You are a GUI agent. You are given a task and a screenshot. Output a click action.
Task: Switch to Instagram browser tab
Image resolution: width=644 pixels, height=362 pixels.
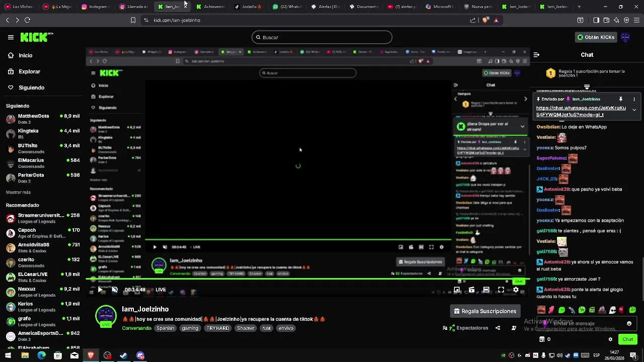coord(96,7)
